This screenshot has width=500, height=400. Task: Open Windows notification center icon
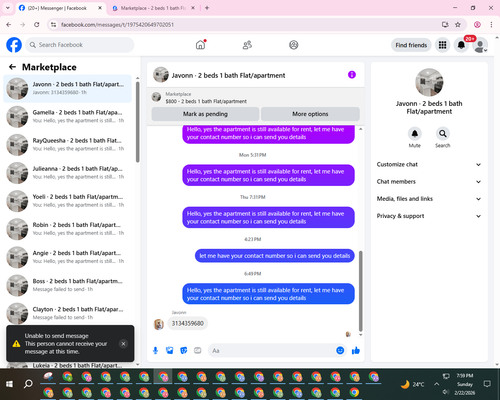[x=487, y=384]
